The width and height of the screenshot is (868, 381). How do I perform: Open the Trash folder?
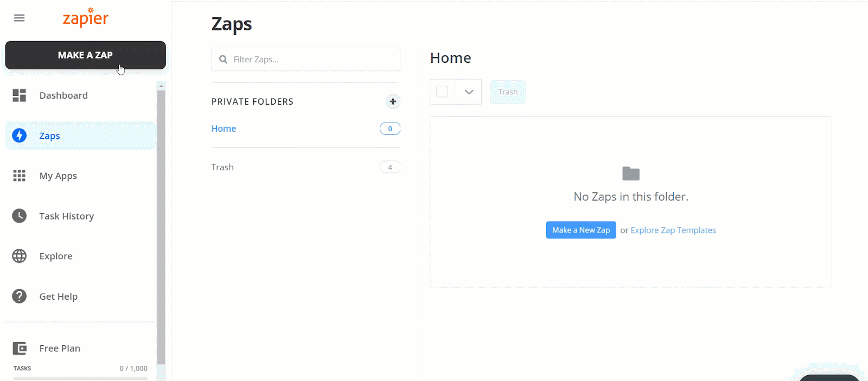[222, 167]
